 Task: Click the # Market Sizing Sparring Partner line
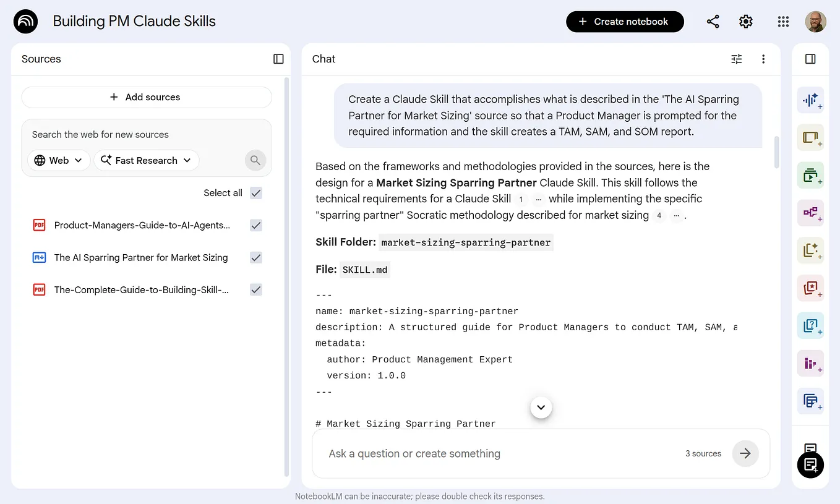pos(406,424)
